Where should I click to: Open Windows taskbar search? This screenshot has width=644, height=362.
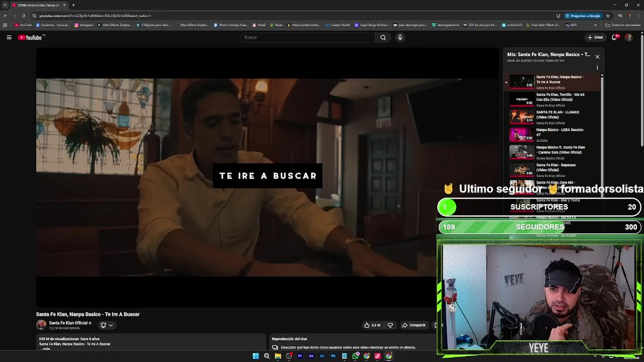(x=267, y=356)
